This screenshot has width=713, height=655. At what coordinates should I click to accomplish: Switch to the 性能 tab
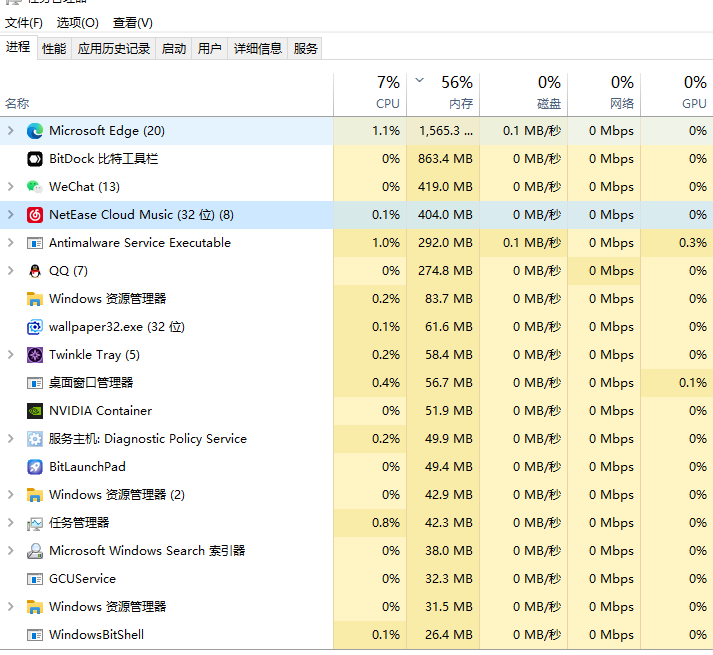[x=54, y=49]
